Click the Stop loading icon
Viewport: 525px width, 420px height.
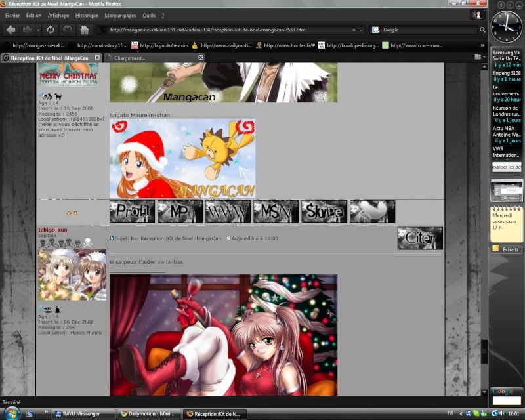point(68,30)
